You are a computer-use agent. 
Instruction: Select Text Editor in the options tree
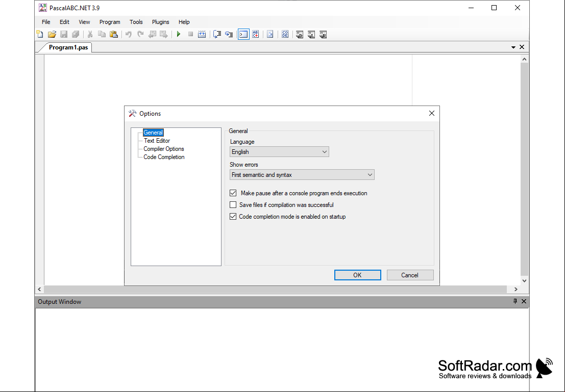click(x=157, y=141)
